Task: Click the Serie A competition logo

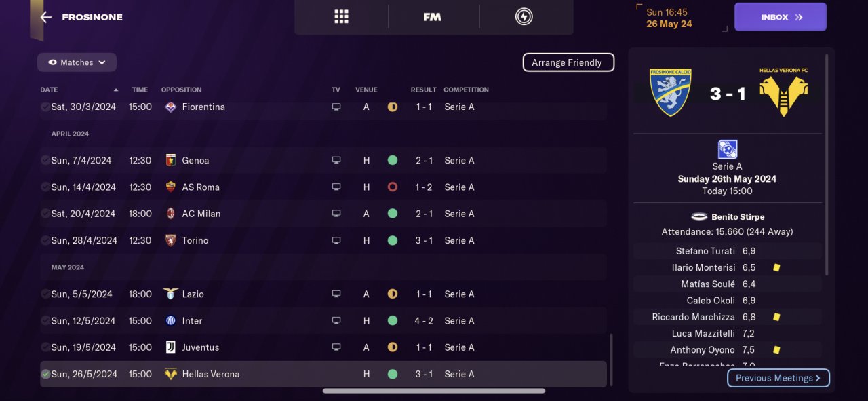Action: coord(727,149)
